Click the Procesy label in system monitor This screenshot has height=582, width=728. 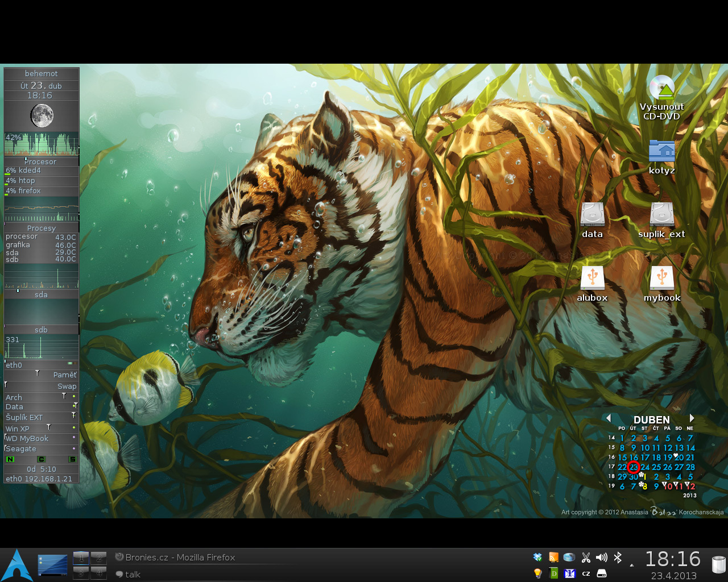pyautogui.click(x=42, y=228)
